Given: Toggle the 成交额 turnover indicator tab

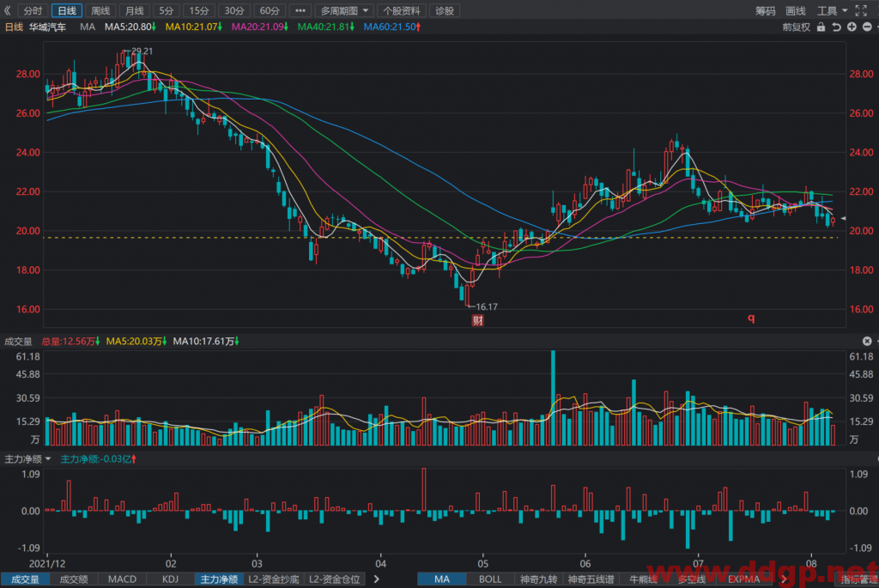Looking at the screenshot, I should (74, 579).
